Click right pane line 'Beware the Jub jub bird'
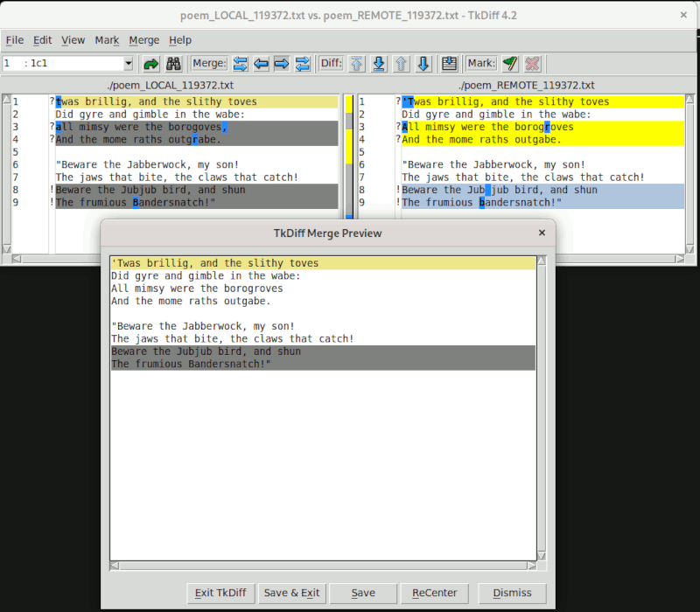The height and width of the screenshot is (612, 700). 542,190
